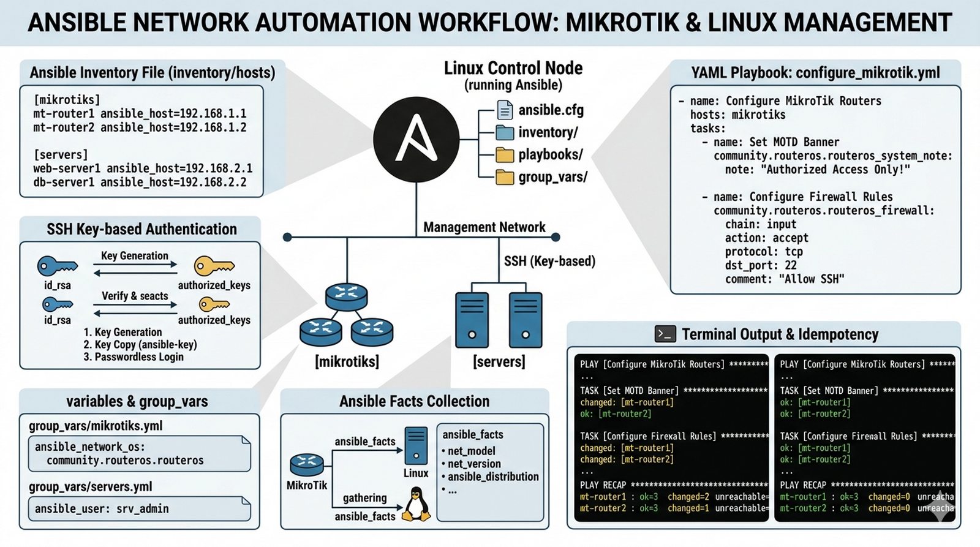
Task: Open the group_vars/ folder icon
Action: click(x=505, y=178)
